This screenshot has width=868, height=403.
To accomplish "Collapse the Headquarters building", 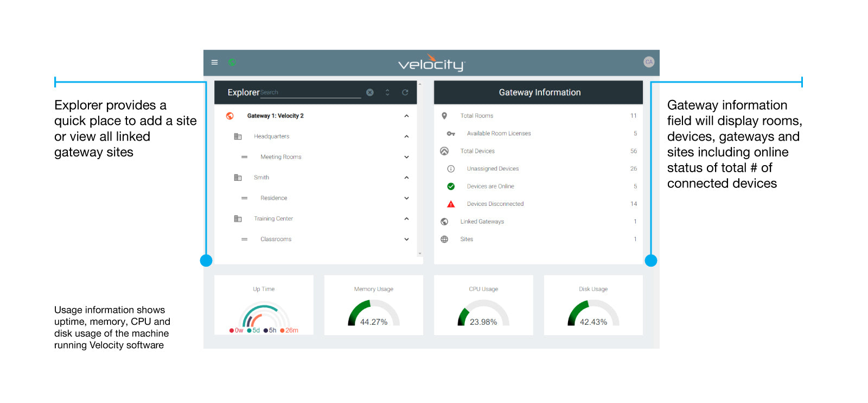I will [x=406, y=136].
